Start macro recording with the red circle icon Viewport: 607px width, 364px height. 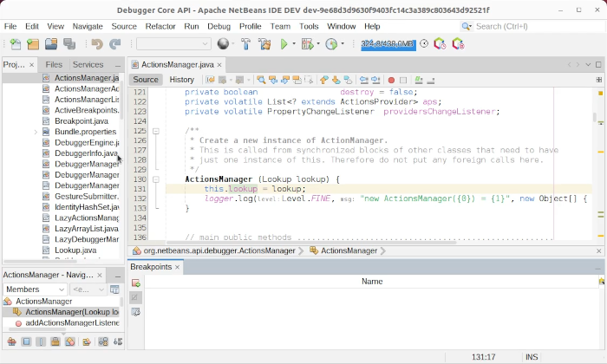coord(391,80)
